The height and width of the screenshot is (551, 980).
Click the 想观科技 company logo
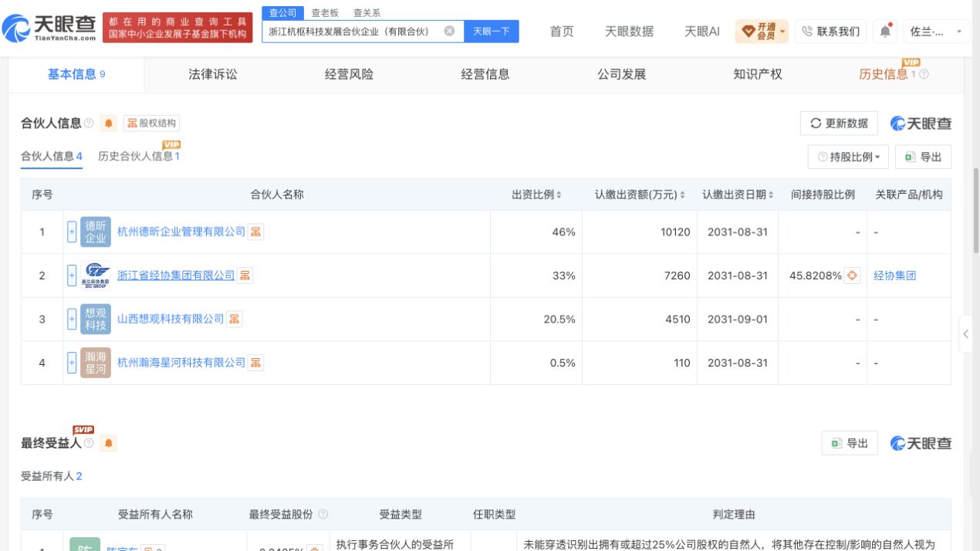(96, 319)
